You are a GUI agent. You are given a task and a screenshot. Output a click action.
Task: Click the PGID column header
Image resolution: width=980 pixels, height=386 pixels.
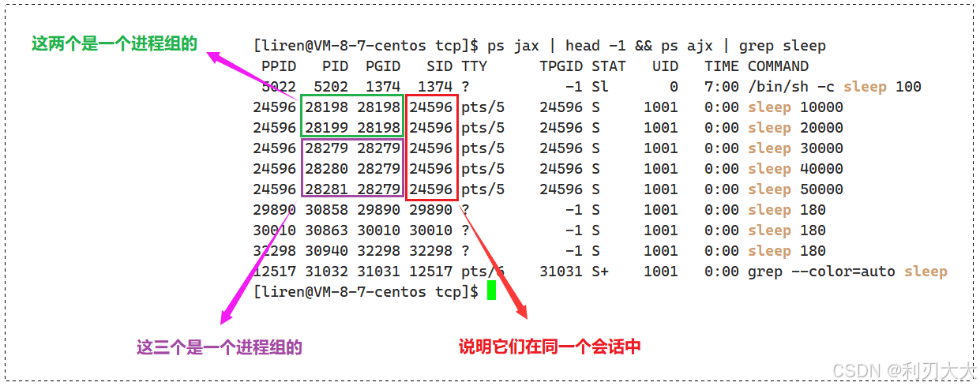(383, 66)
